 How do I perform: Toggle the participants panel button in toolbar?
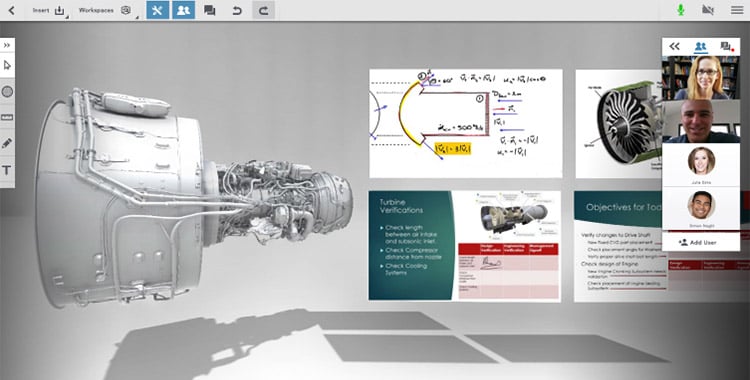(183, 10)
